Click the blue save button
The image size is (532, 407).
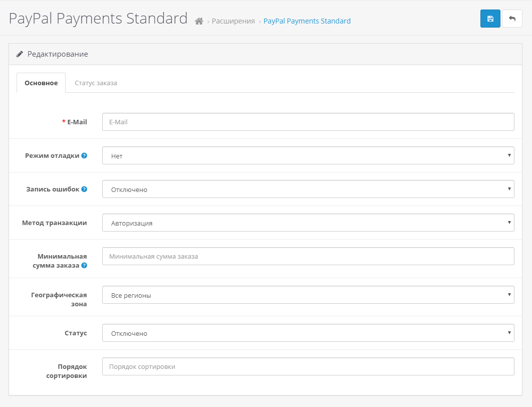490,19
